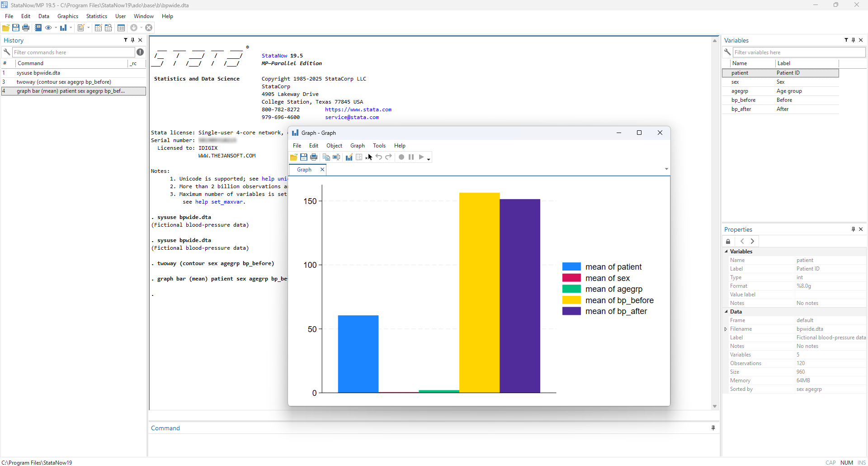Click the wrench icon in Variables panel

tap(727, 52)
